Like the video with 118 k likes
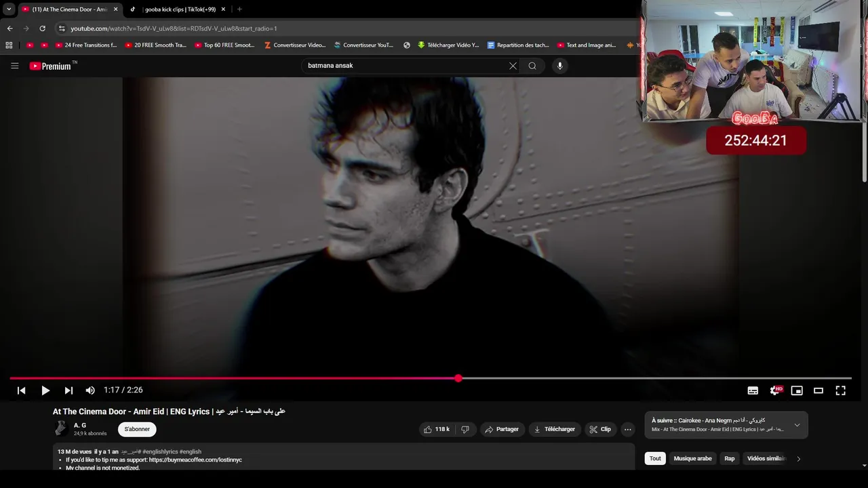 point(436,429)
